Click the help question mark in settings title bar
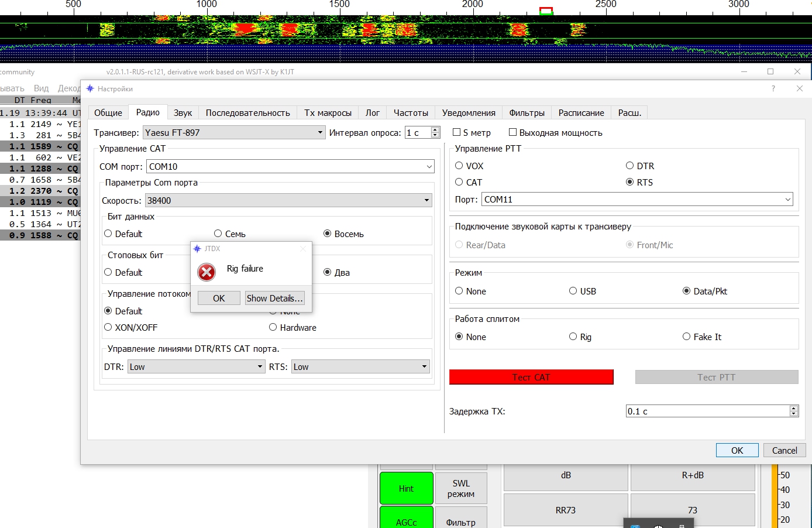Screen dimensions: 812x528 click(773, 88)
